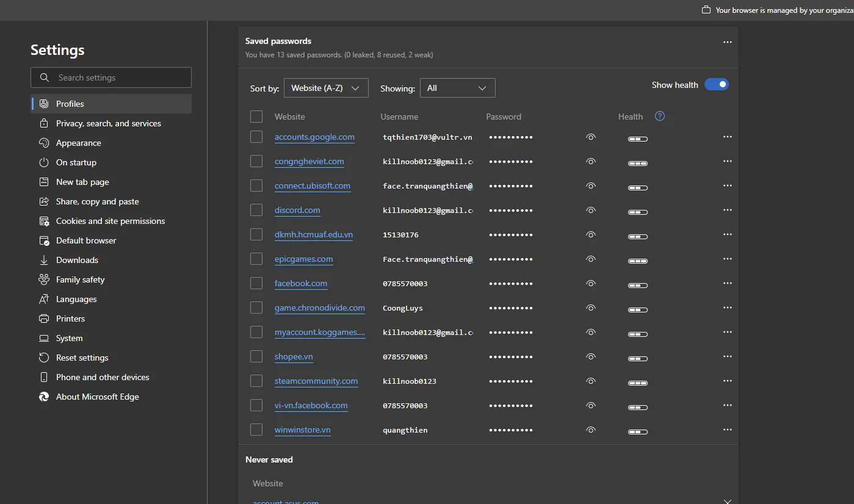Open more actions for winwinstore.vn row
The image size is (854, 504).
(x=727, y=430)
